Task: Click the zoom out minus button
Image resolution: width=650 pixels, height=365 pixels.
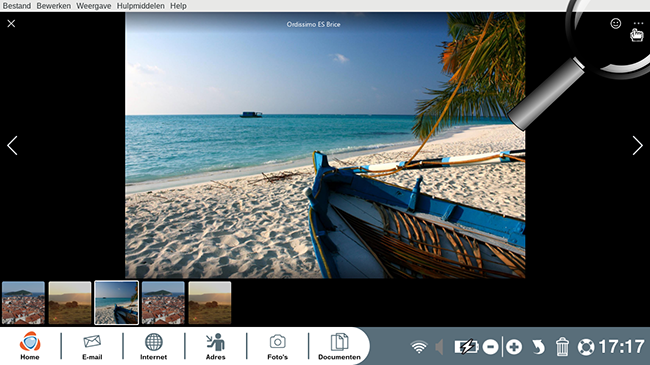Action: click(x=490, y=347)
